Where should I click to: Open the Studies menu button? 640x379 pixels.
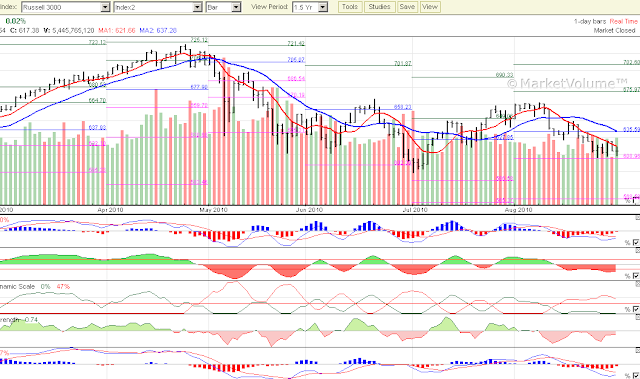coord(380,7)
